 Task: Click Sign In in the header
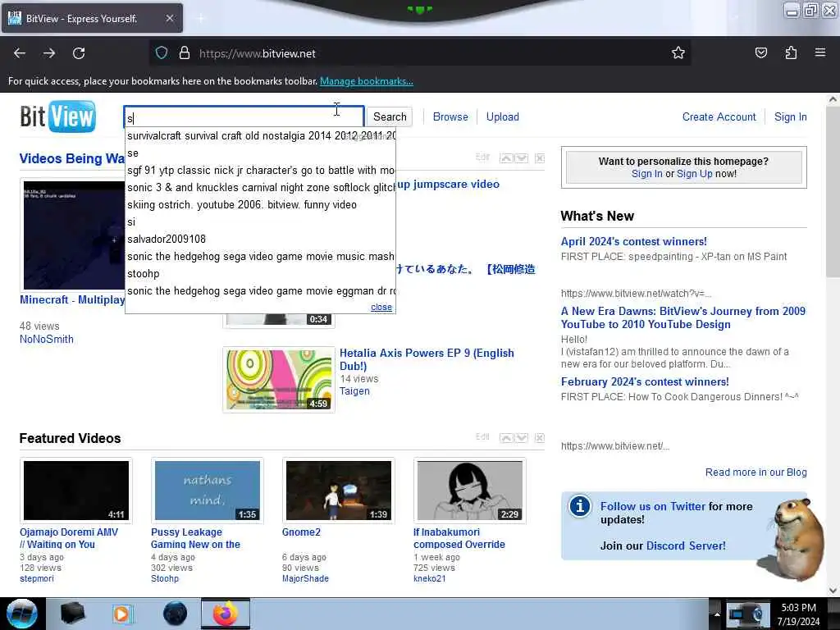790,116
